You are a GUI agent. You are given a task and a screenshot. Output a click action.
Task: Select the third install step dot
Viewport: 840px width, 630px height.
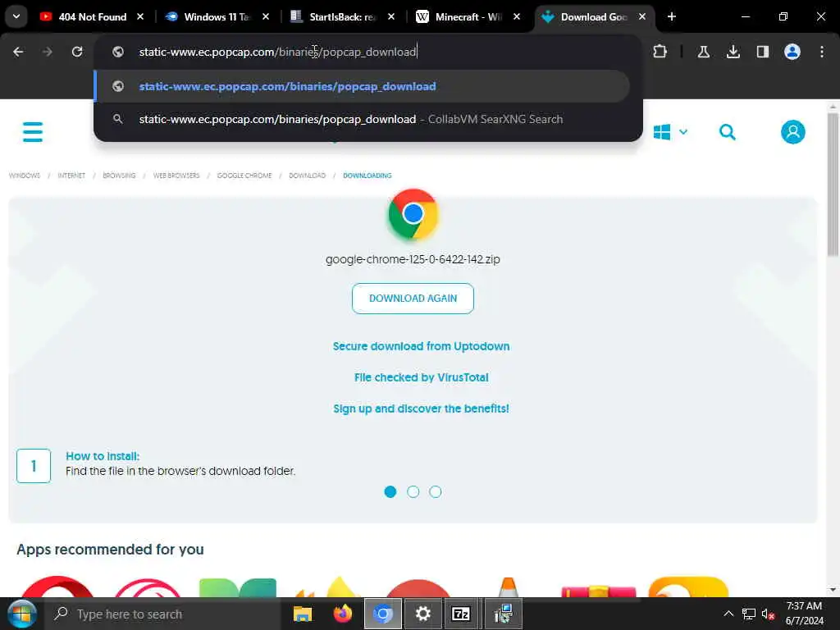coord(436,492)
